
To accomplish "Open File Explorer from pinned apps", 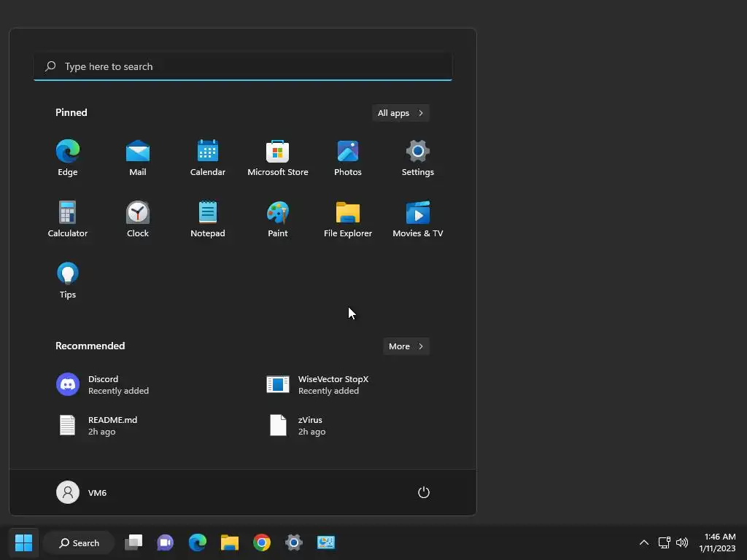I will [x=348, y=219].
